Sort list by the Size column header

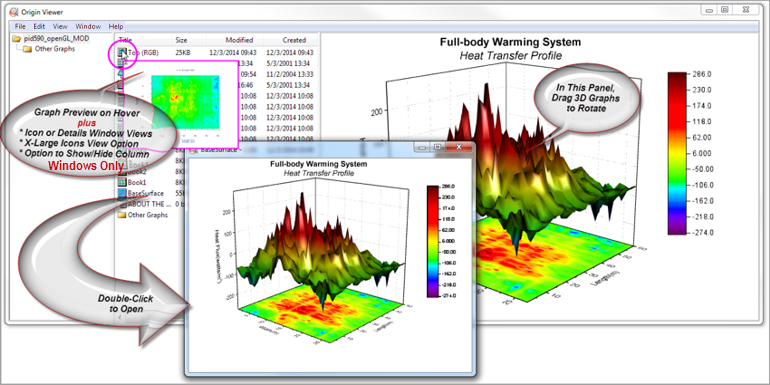(x=181, y=40)
